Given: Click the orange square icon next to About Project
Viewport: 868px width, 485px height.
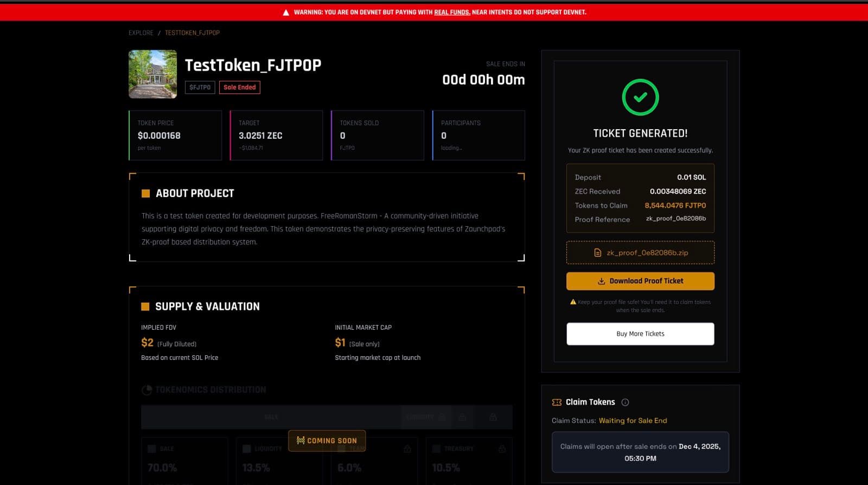Looking at the screenshot, I should tap(145, 194).
